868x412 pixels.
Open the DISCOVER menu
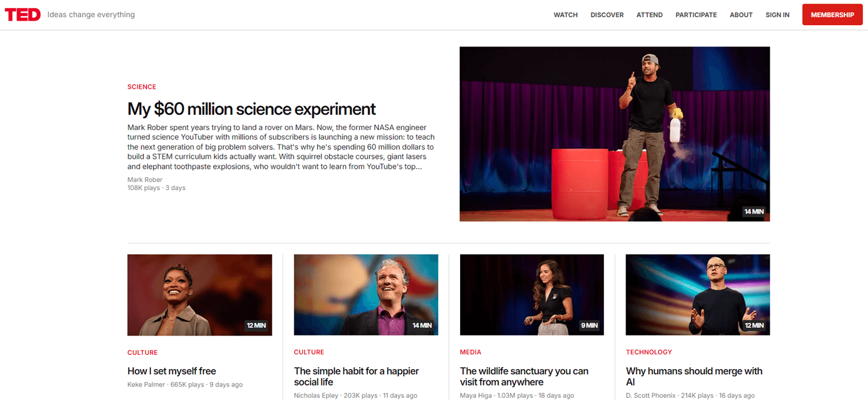click(x=607, y=15)
